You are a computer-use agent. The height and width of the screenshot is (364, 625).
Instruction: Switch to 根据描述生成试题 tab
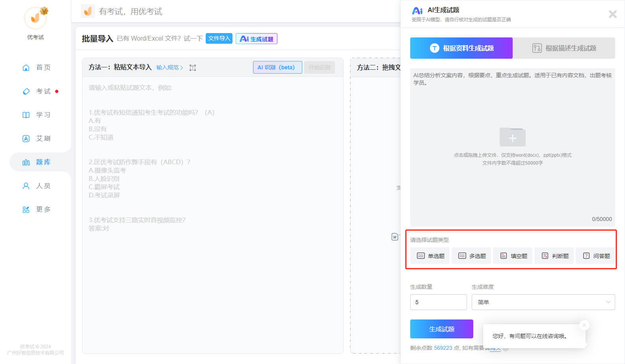tap(564, 48)
